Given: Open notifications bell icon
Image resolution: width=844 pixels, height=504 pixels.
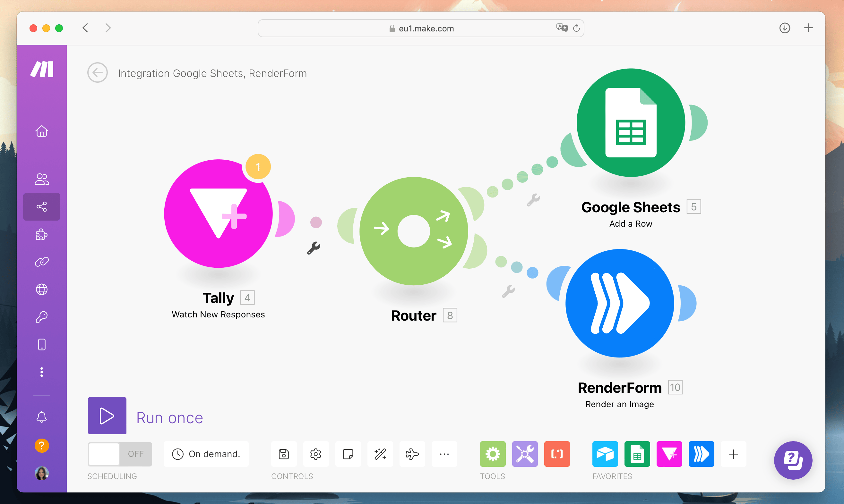Looking at the screenshot, I should pyautogui.click(x=42, y=417).
